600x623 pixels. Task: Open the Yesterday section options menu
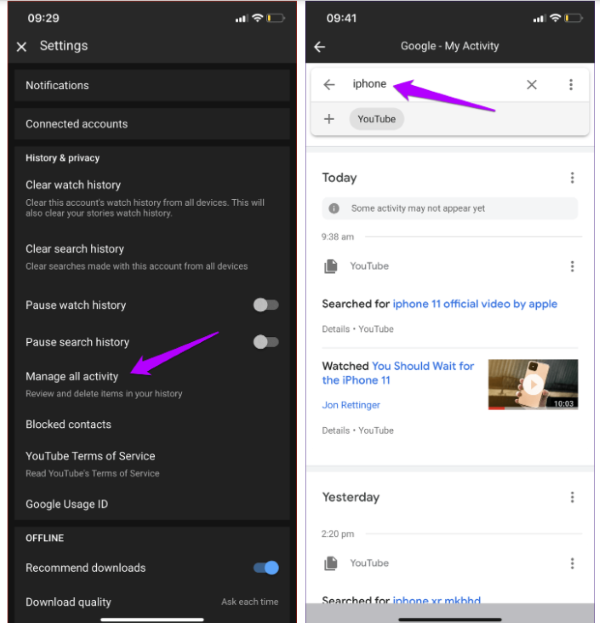[x=572, y=497]
